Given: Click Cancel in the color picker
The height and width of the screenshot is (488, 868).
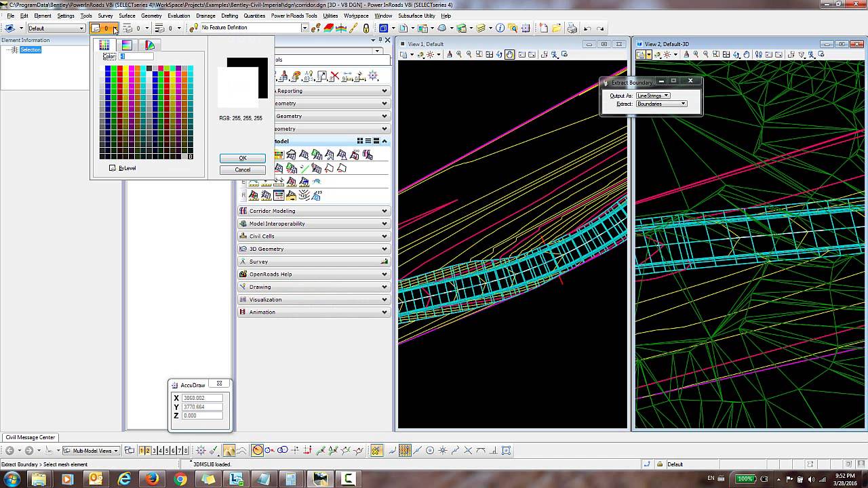Looking at the screenshot, I should (242, 169).
